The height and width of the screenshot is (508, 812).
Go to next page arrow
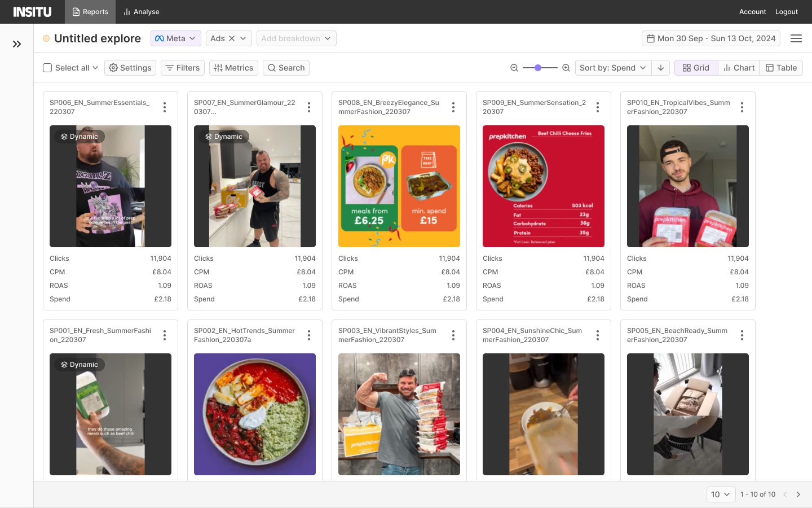coord(798,494)
